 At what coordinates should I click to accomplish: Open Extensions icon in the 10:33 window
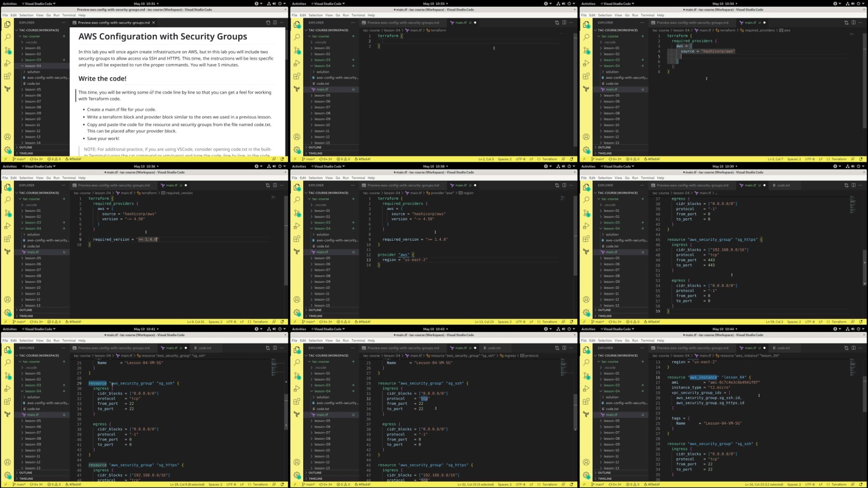[297, 76]
